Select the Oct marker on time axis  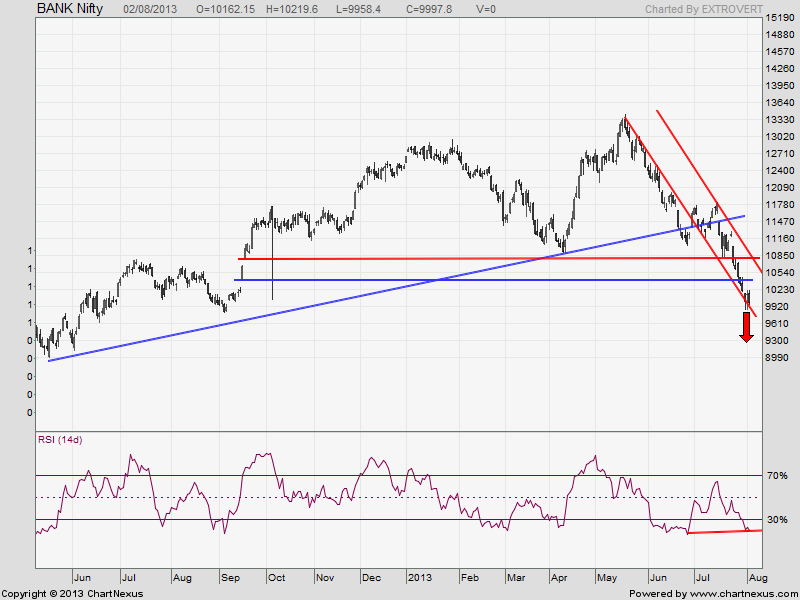pos(275,578)
